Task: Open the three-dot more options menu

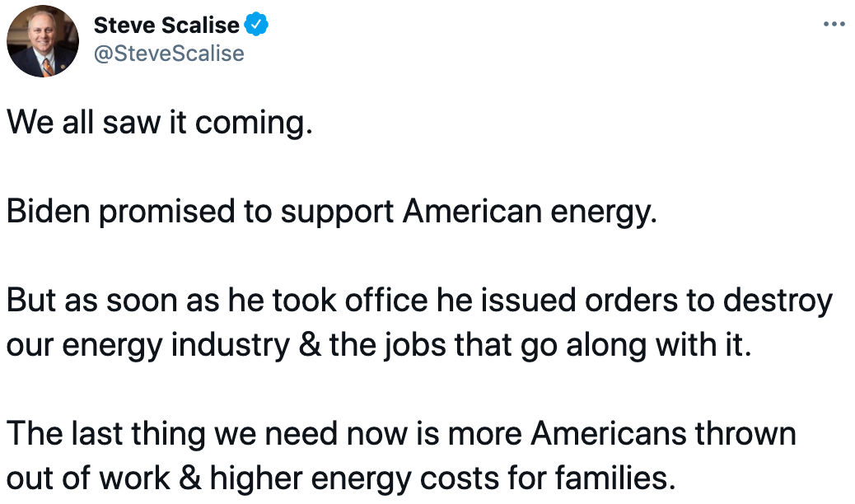Action: [x=834, y=24]
